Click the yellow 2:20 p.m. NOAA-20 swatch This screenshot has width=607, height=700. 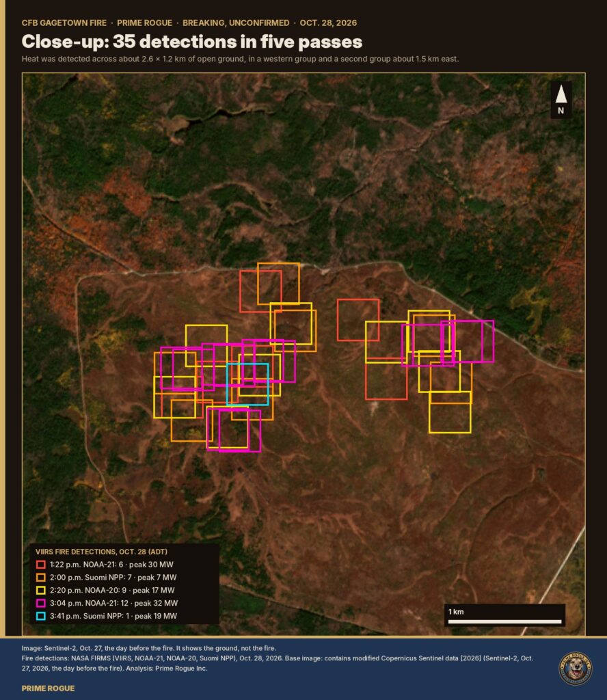tap(40, 590)
